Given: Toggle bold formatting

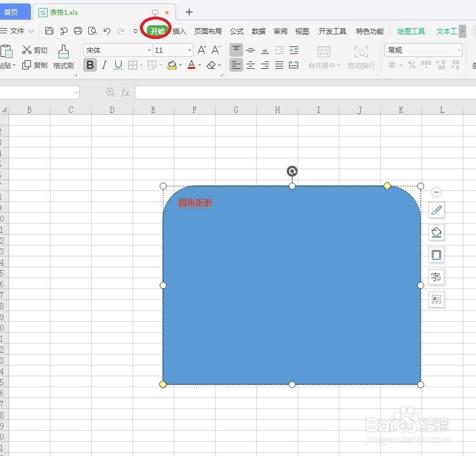Looking at the screenshot, I should [90, 65].
